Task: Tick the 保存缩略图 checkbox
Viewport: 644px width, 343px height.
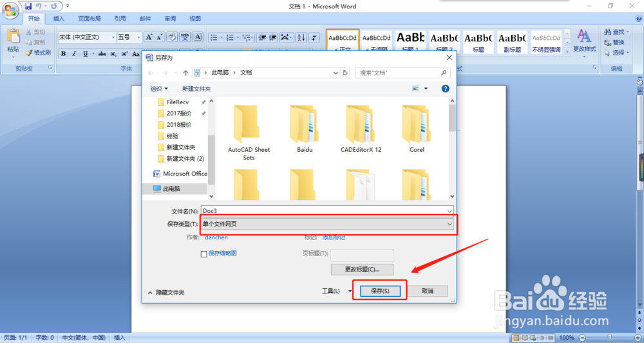Action: 204,254
